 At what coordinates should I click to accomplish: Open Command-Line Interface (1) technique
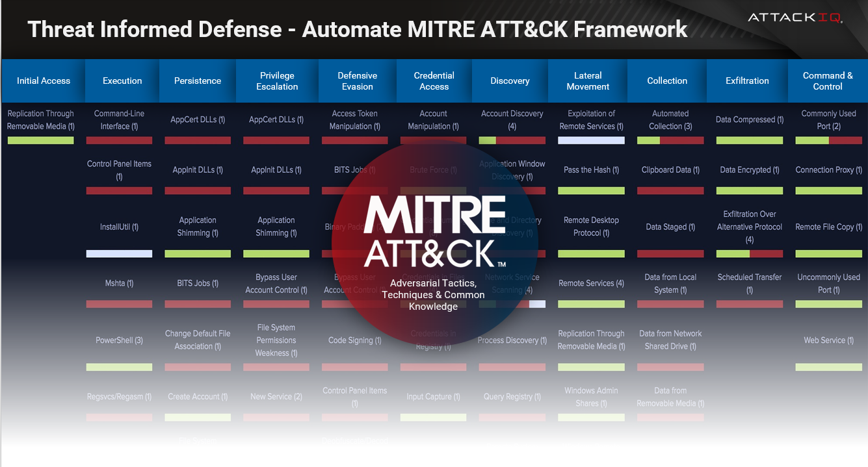coord(119,120)
